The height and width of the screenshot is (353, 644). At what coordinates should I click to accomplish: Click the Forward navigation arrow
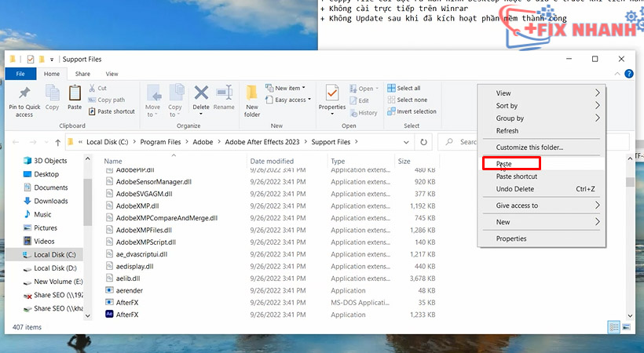(x=34, y=142)
